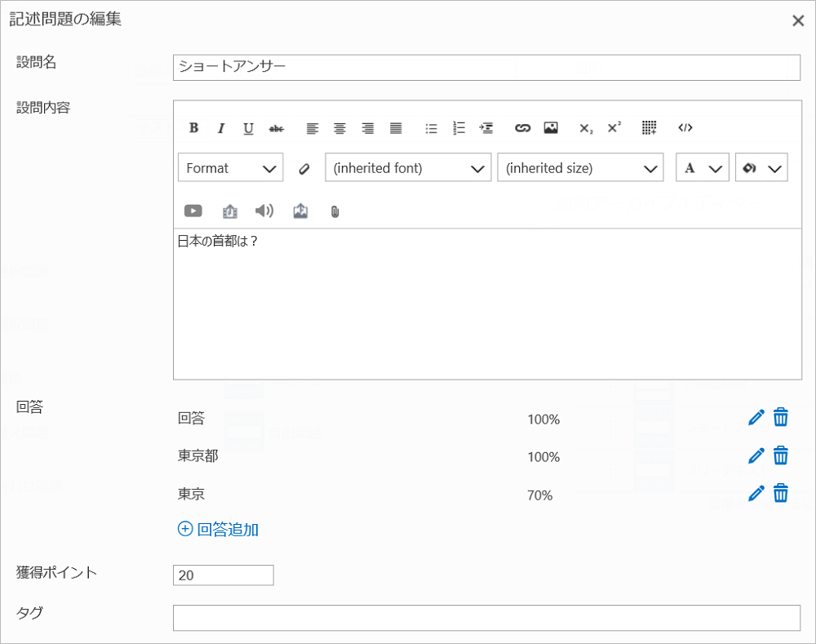Click the 設問名 text field
Screen dimensions: 816x644
click(x=486, y=67)
